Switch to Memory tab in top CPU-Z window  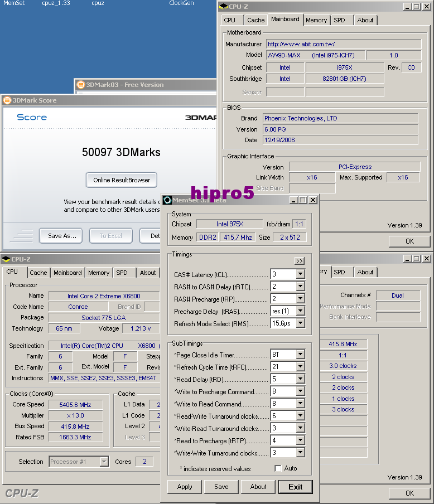click(x=316, y=20)
